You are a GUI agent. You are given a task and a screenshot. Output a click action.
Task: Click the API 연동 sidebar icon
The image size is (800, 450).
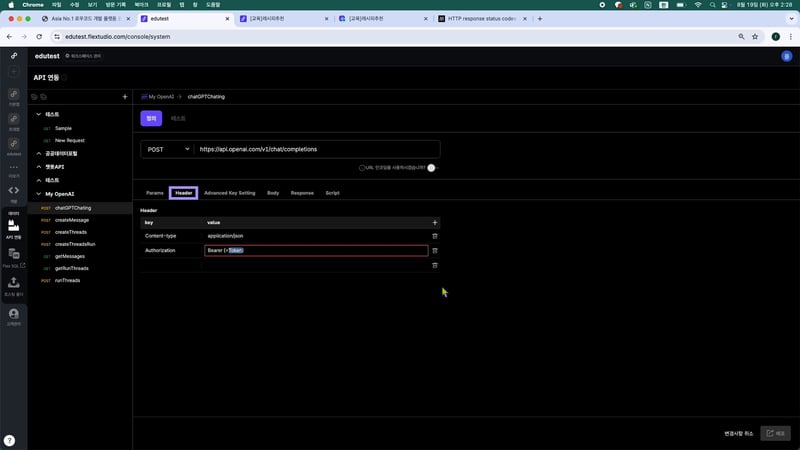(x=14, y=228)
